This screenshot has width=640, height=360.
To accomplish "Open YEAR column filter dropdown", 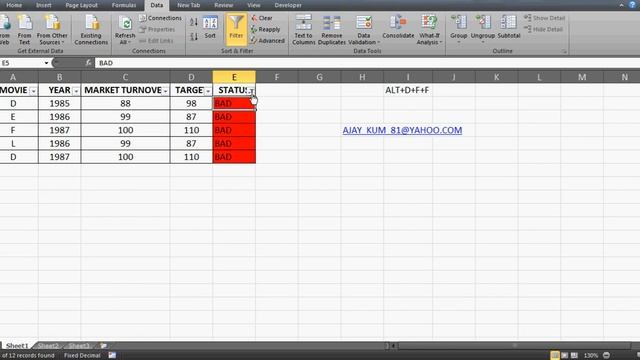I will 76,91.
